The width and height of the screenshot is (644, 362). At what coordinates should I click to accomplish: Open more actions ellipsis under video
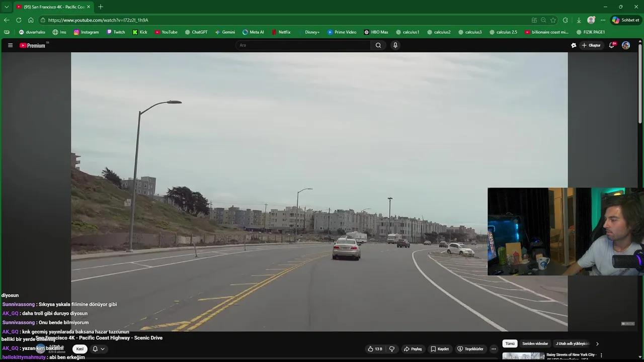click(x=494, y=349)
